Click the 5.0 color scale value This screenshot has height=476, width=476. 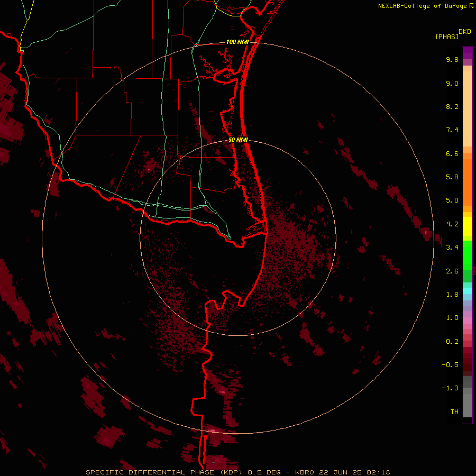452,200
